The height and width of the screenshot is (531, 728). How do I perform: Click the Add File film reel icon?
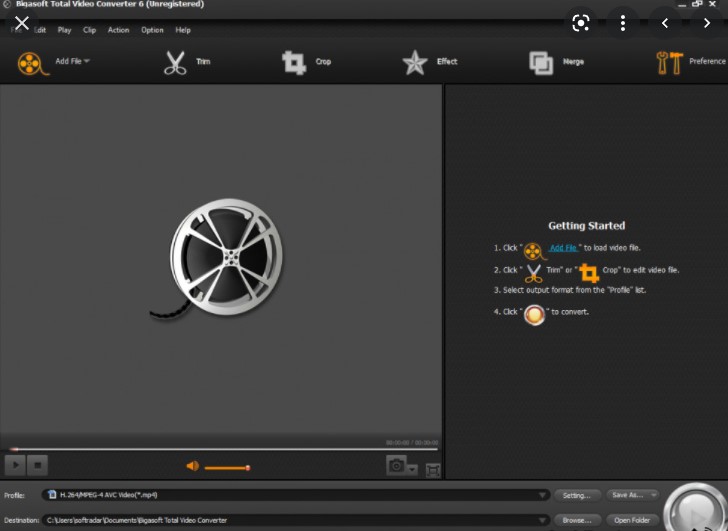pyautogui.click(x=32, y=63)
